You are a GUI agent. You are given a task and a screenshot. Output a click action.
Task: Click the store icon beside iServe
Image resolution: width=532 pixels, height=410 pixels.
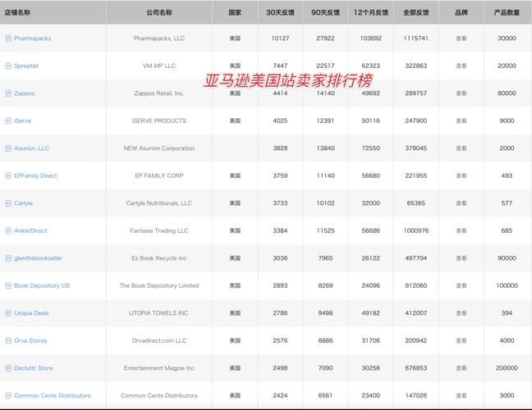[x=8, y=121]
